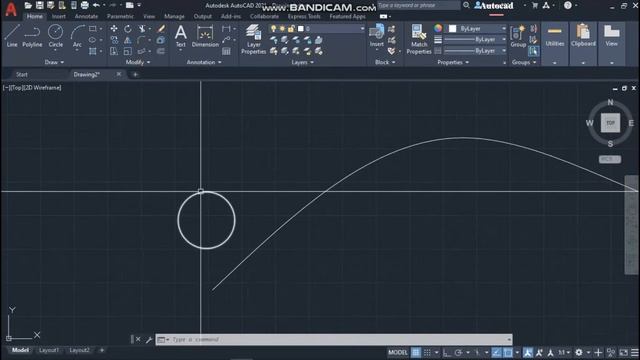
Task: Toggle 2D object snap in status bar
Action: coord(508,352)
